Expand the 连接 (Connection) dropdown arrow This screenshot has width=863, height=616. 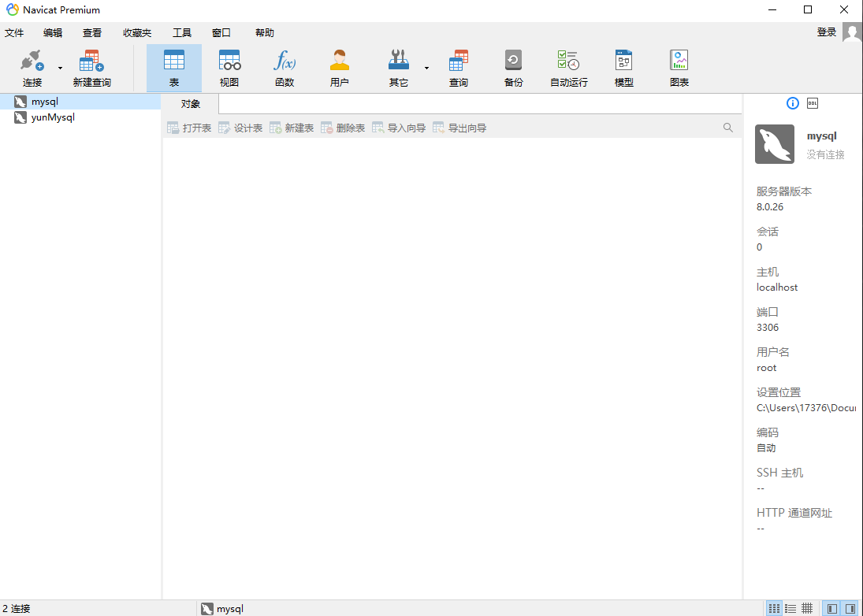60,69
